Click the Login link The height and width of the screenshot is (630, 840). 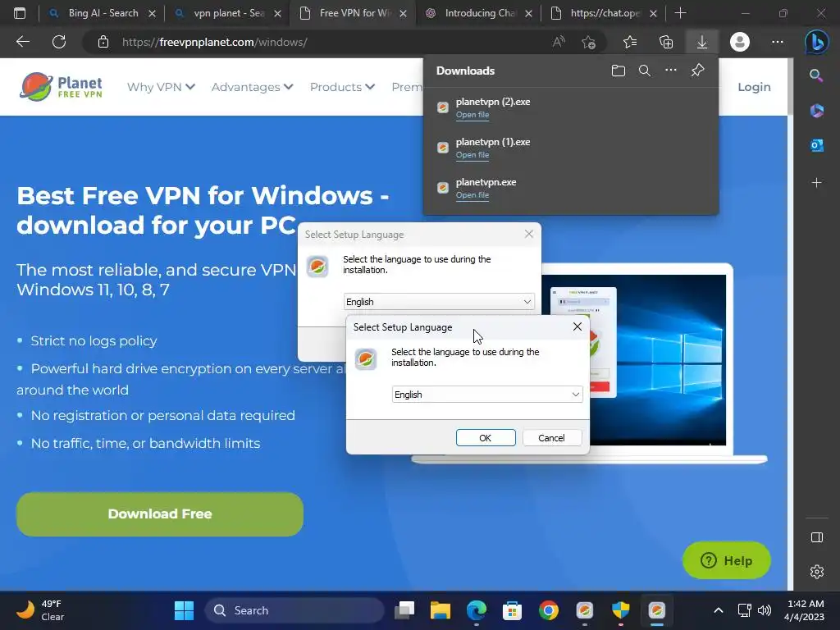pyautogui.click(x=754, y=87)
